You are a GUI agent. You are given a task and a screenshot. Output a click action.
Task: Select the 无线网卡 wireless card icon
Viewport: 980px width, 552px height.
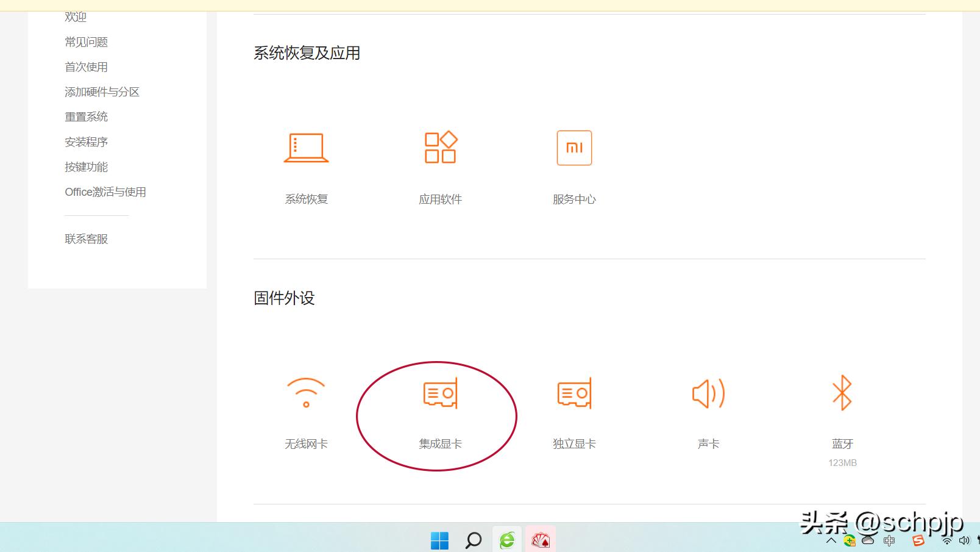point(305,393)
